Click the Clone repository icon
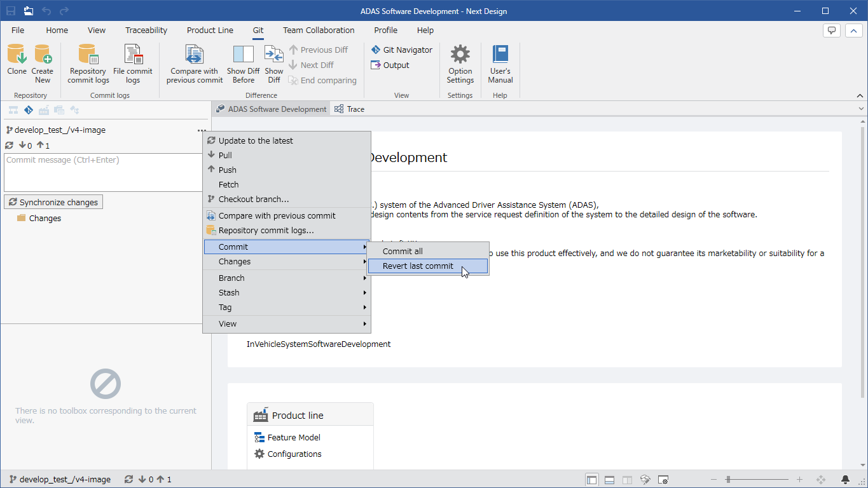Viewport: 868px width, 488px height. coord(17,54)
